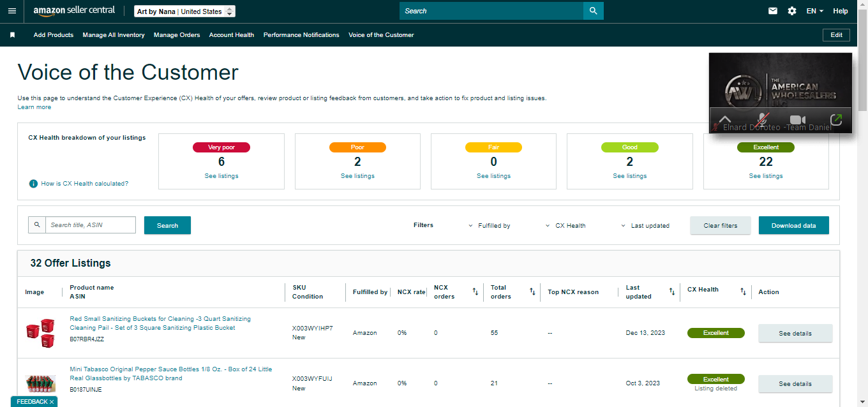Click the dark green Excellent summary badge
The height and width of the screenshot is (407, 868).
click(x=766, y=147)
